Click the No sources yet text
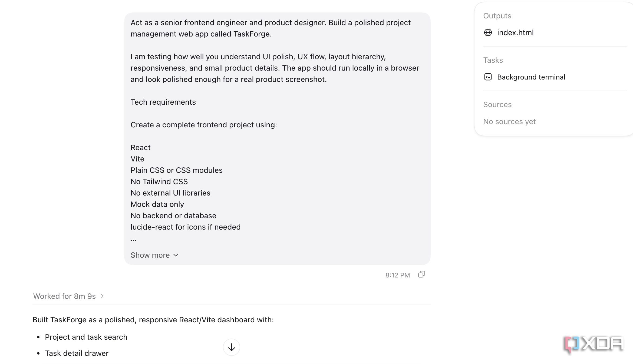Image resolution: width=633 pixels, height=364 pixels. point(509,122)
